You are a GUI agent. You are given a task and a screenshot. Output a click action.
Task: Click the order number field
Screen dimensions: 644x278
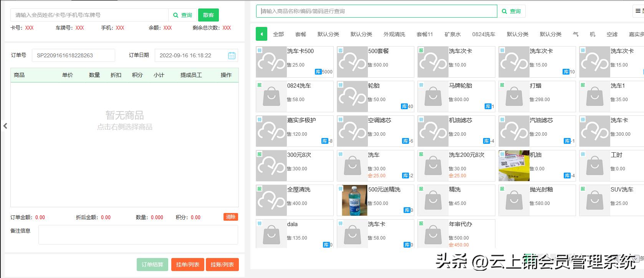pos(73,55)
